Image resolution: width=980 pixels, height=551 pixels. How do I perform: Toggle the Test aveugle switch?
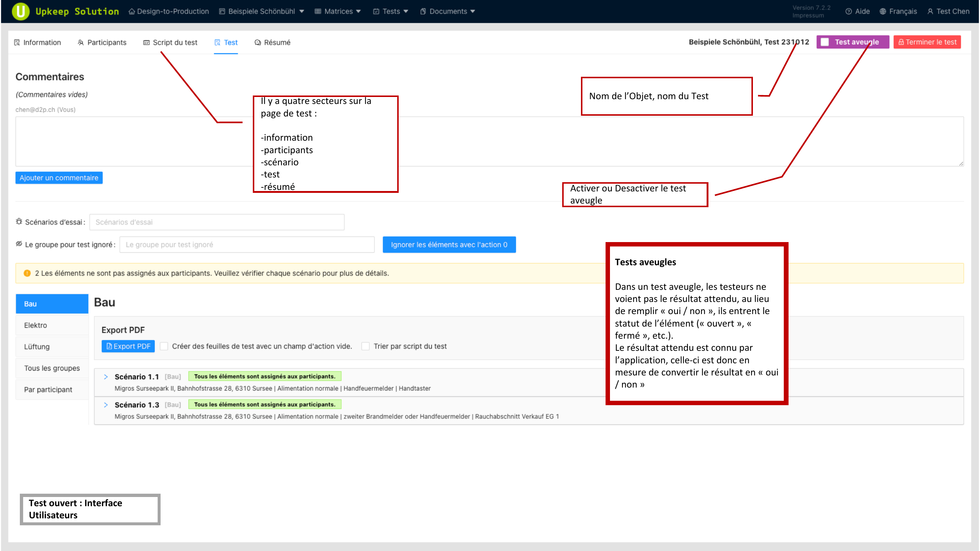tap(825, 42)
